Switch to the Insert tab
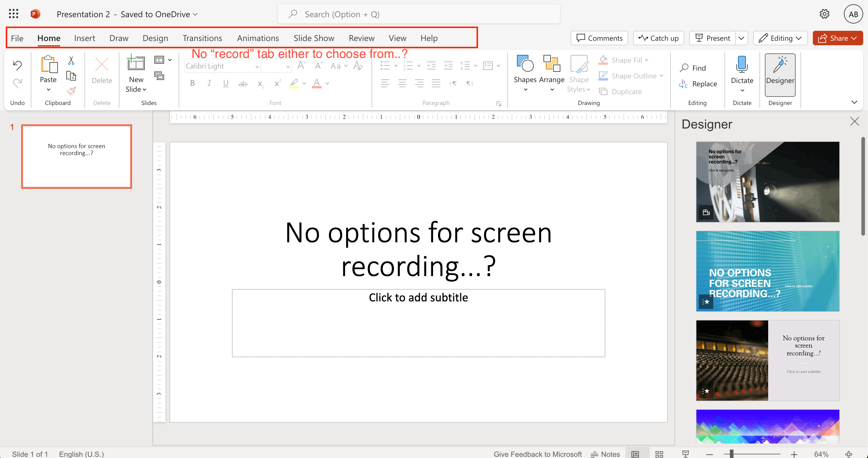The width and height of the screenshot is (868, 458). coord(84,38)
